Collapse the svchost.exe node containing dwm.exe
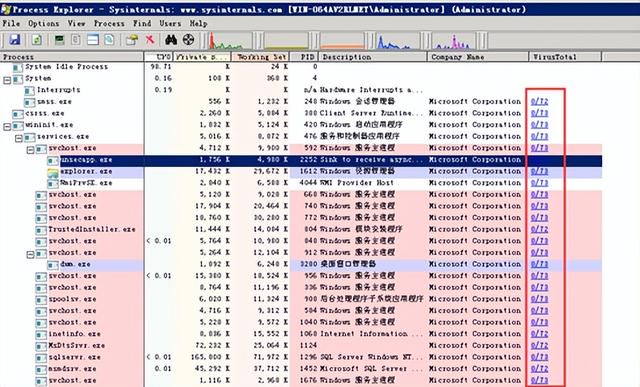 point(30,255)
